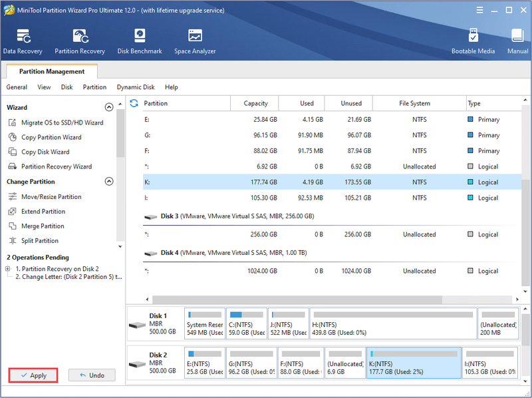This screenshot has width=532, height=398.
Task: Collapse the Change Partition section
Action: (x=109, y=181)
